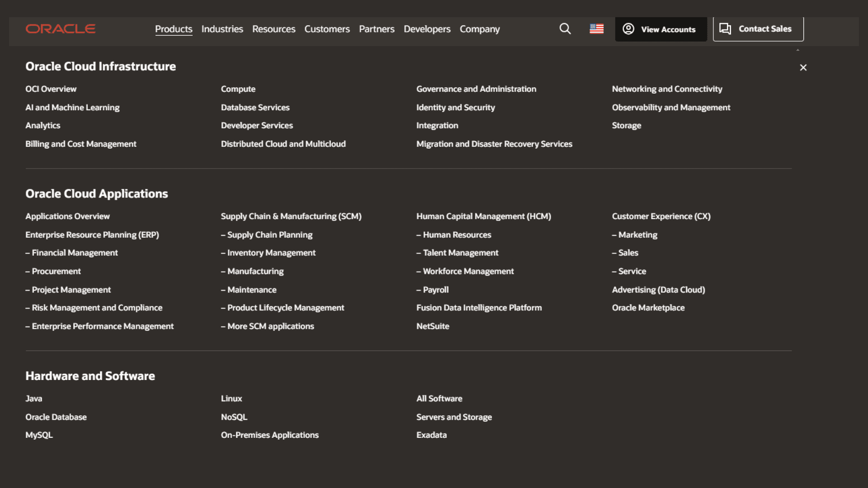Select the Marketing link
The image size is (868, 488).
(635, 235)
